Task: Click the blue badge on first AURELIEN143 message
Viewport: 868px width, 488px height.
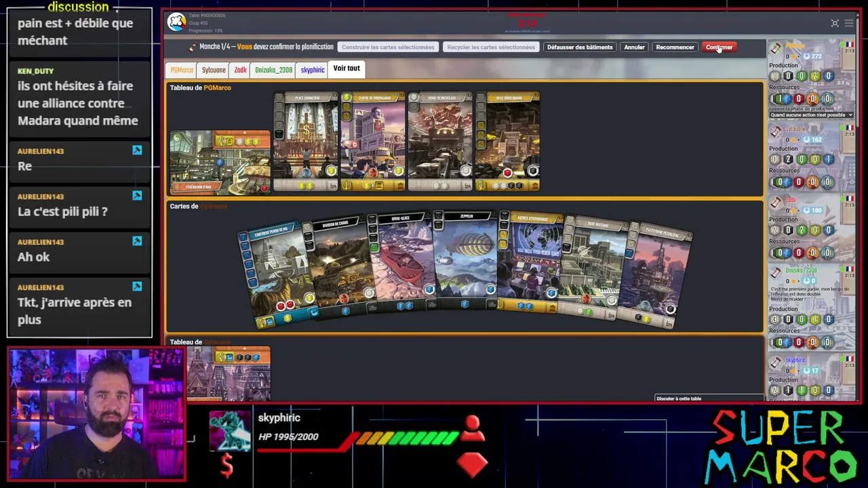Action: coord(137,150)
